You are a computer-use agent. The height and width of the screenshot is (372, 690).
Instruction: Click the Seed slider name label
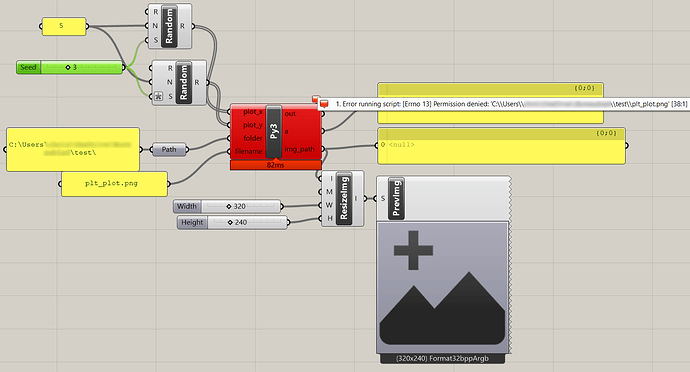click(28, 67)
